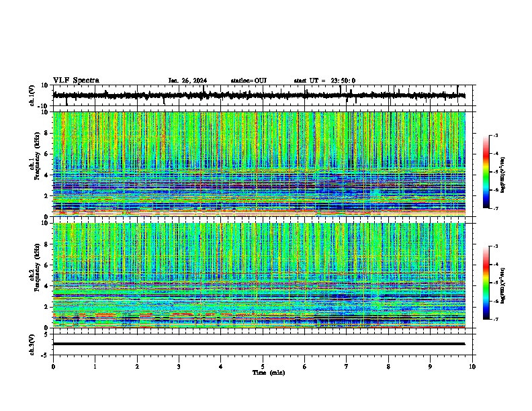Click the "VLF Spectra" title text

tap(76, 81)
